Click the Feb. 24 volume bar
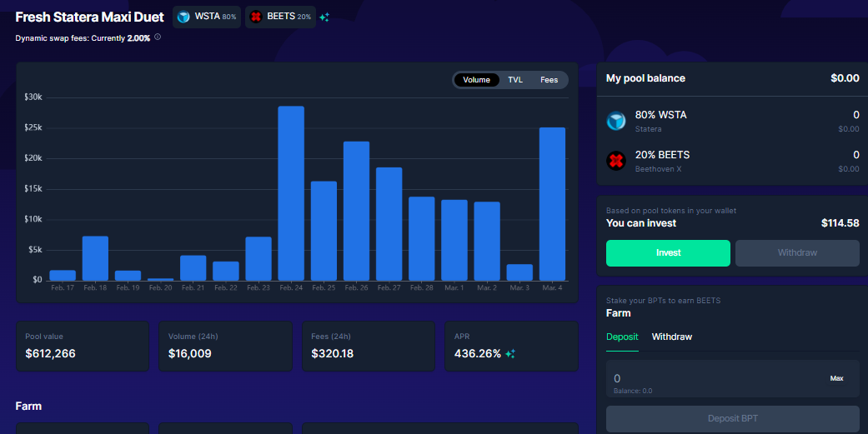This screenshot has height=434, width=868. (x=291, y=193)
